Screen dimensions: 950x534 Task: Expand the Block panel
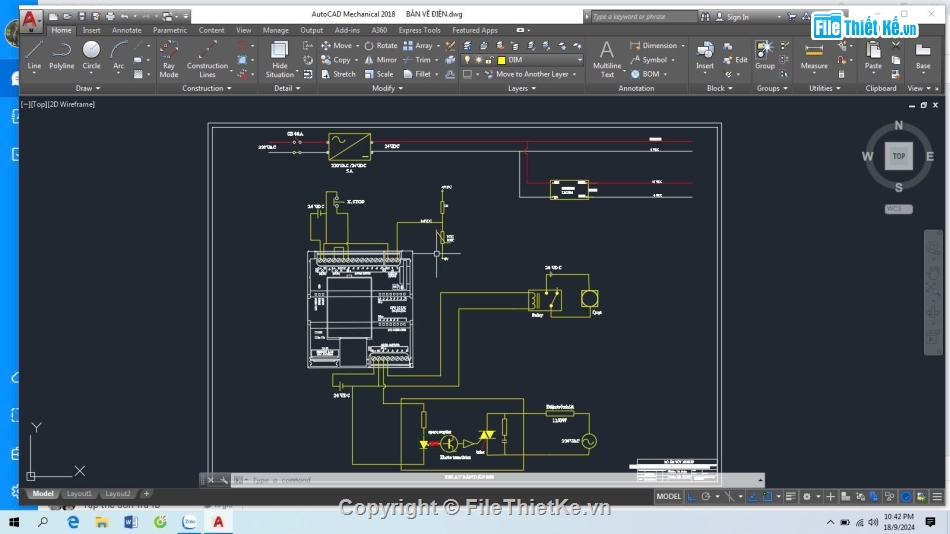[720, 88]
